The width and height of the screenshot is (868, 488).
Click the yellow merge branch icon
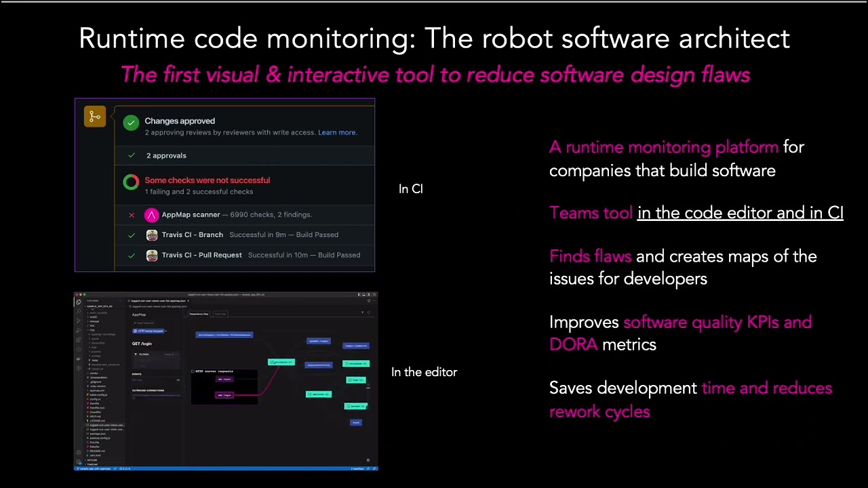coord(95,116)
